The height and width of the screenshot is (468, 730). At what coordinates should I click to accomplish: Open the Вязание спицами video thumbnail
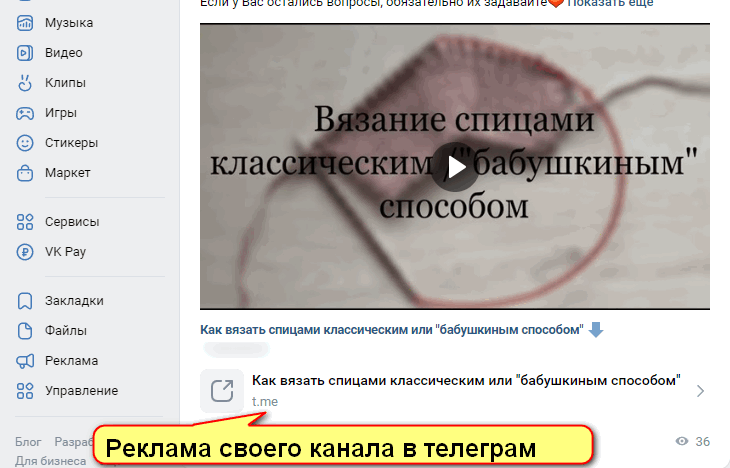[x=455, y=167]
